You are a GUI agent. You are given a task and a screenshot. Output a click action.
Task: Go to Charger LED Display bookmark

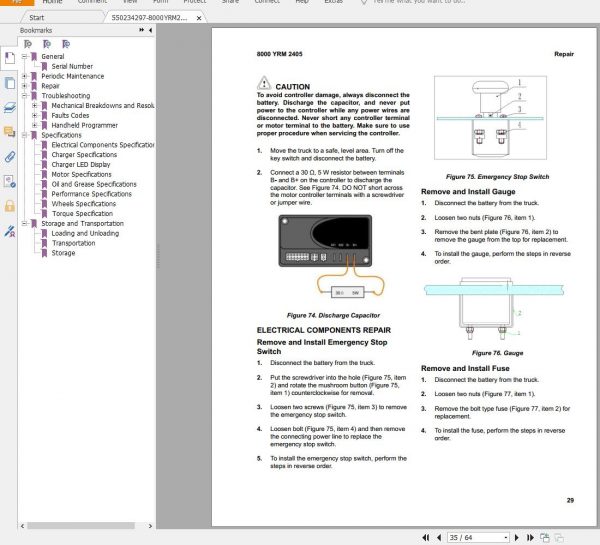[x=81, y=164]
